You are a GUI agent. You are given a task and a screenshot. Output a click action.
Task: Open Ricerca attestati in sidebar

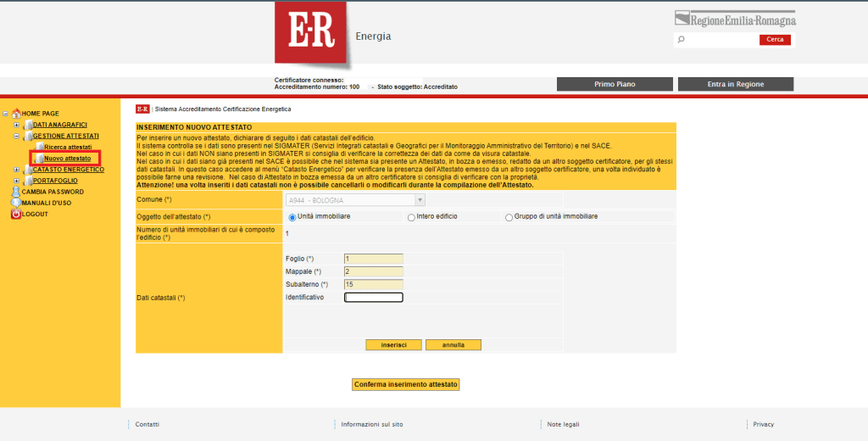[x=68, y=147]
